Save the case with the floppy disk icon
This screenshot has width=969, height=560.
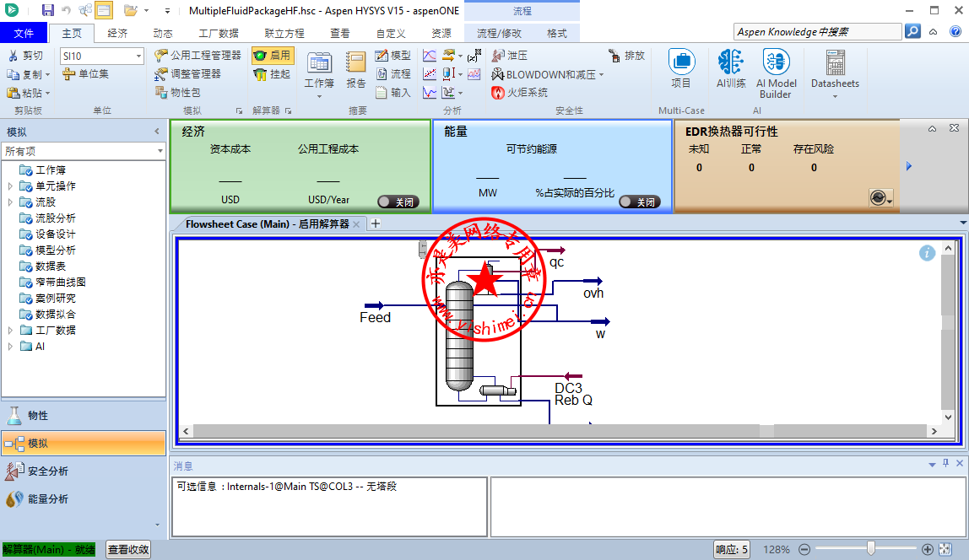[47, 10]
